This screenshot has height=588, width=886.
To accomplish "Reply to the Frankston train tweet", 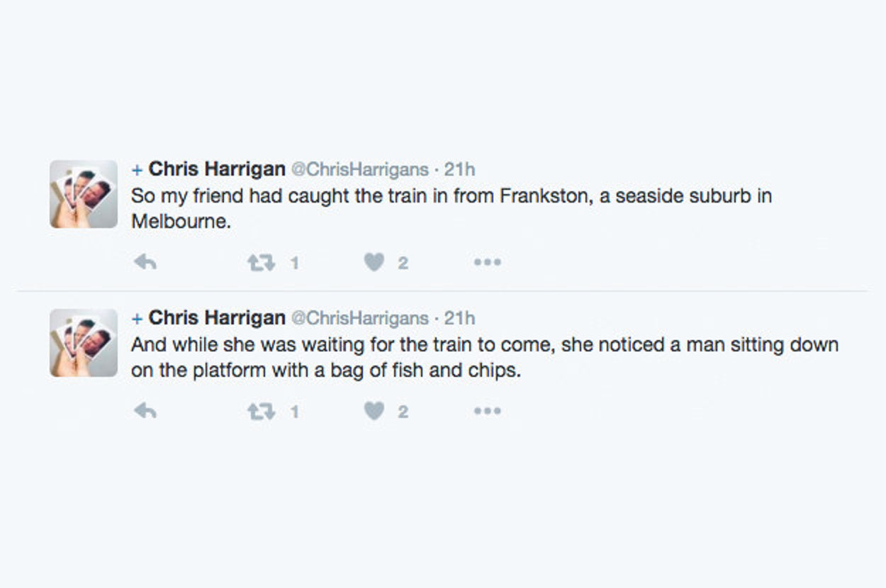I will (145, 263).
